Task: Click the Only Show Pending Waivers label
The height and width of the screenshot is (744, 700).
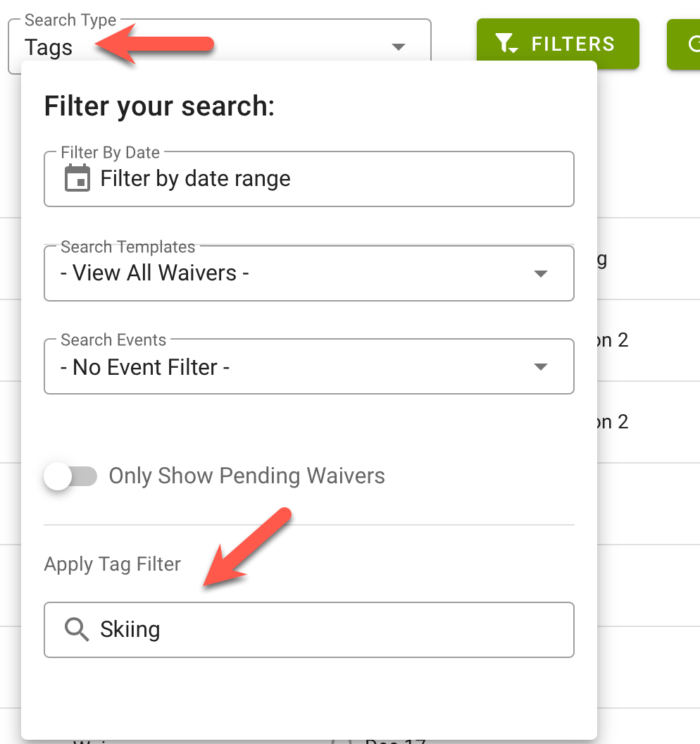Action: coord(246,476)
